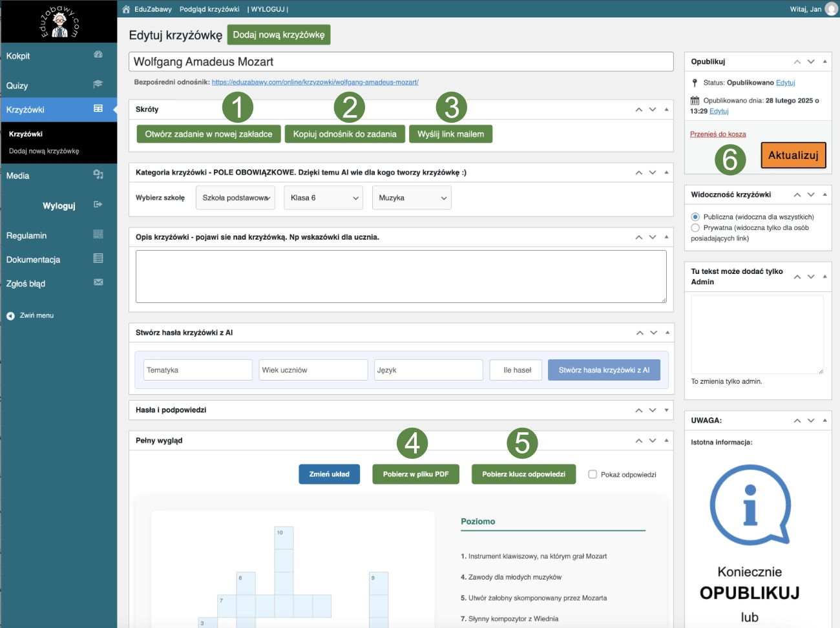Open the Klasa 6 class dropdown

pos(324,198)
